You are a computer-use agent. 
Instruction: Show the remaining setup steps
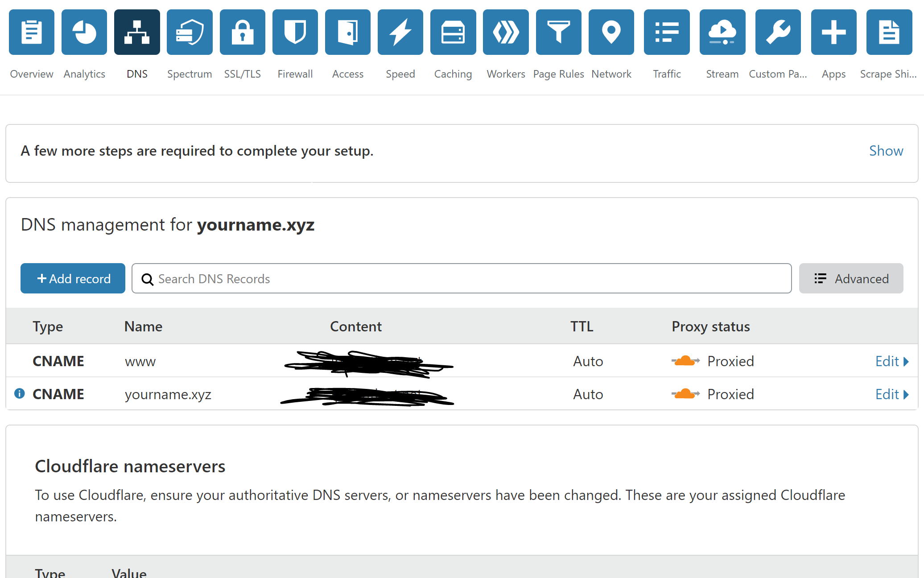886,151
